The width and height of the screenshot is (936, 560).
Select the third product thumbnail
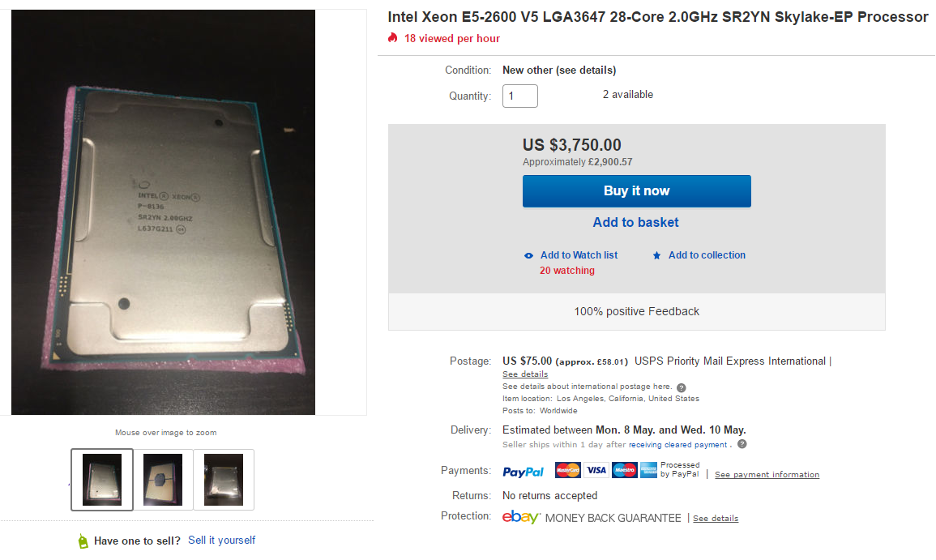(224, 480)
